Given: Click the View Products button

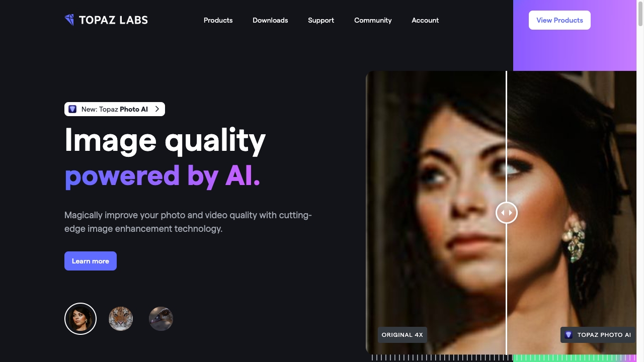Looking at the screenshot, I should 559,20.
